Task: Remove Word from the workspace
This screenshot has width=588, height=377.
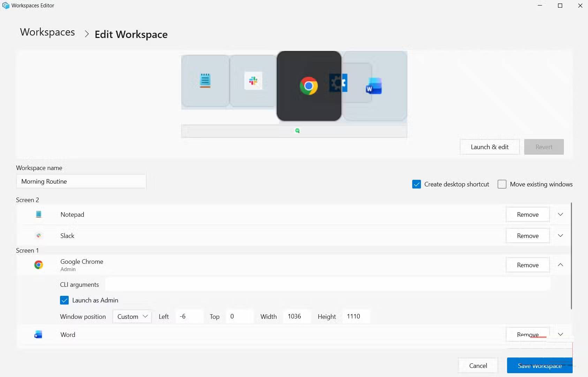Action: click(528, 334)
